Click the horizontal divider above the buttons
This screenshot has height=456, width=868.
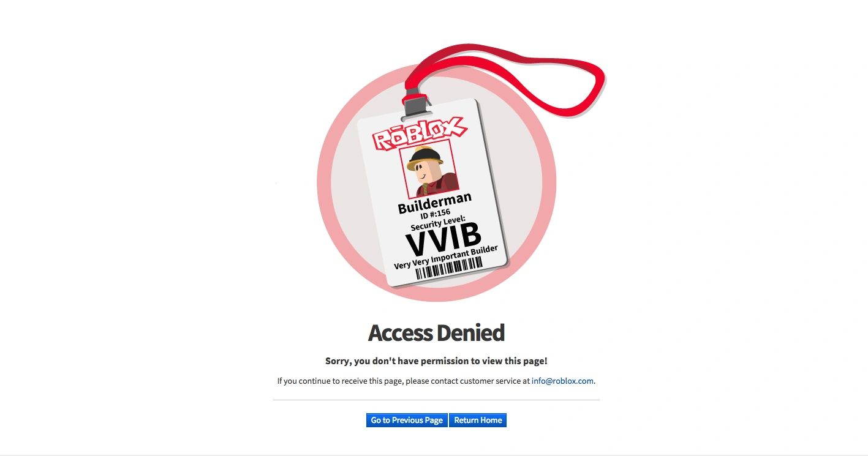click(436, 400)
